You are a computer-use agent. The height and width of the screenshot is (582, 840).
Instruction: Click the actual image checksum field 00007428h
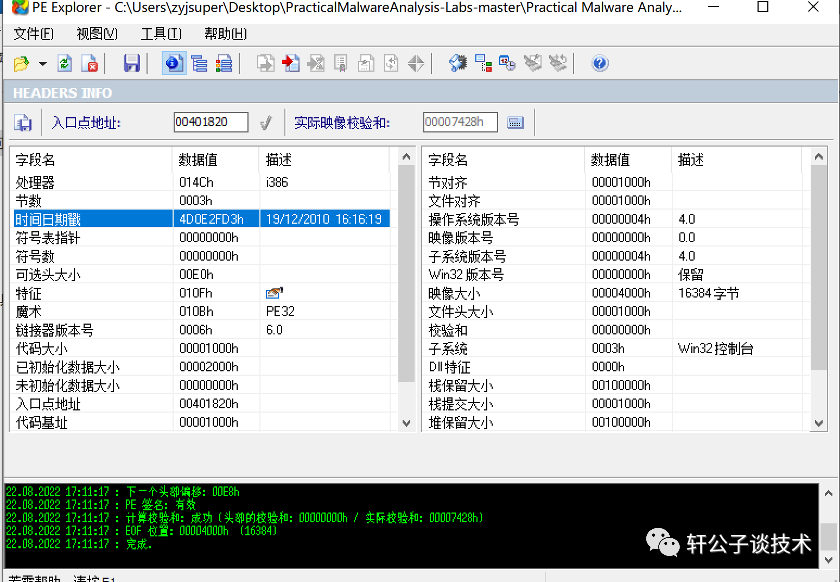(x=460, y=122)
